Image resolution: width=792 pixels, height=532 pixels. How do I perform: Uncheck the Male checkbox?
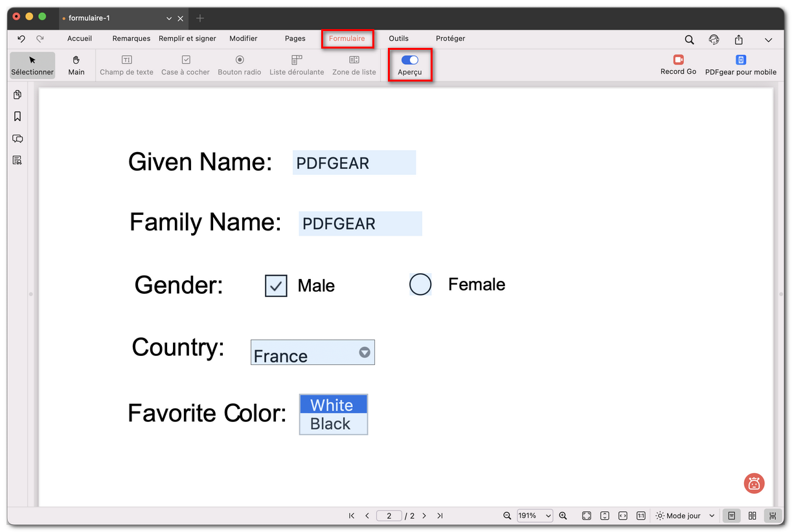click(276, 285)
